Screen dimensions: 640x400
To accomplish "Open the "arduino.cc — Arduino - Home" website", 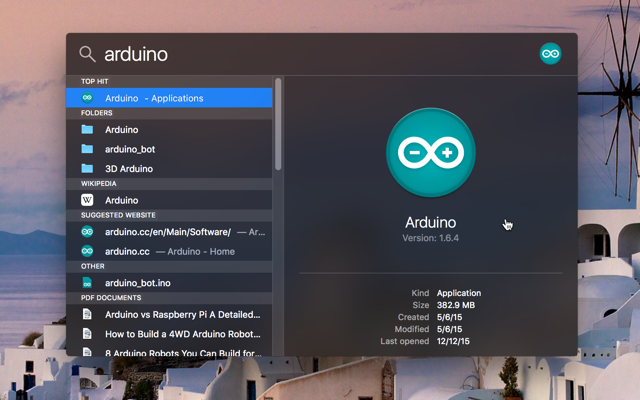I will pyautogui.click(x=170, y=251).
